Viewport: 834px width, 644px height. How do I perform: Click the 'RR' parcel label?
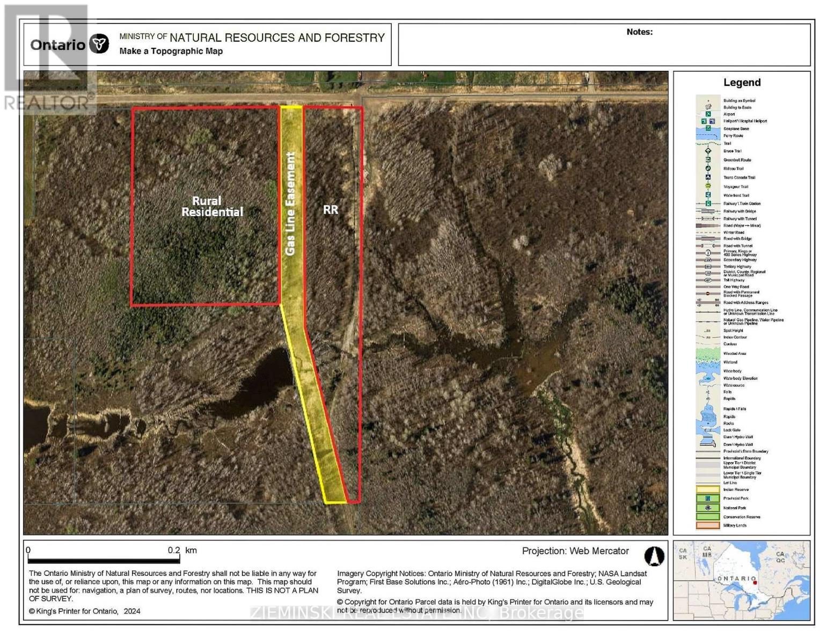331,209
